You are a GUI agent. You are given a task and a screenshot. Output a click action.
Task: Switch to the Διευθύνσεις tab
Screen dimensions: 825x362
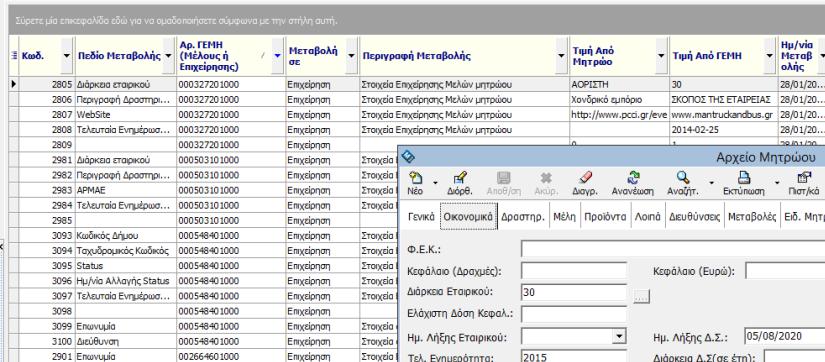pyautogui.click(x=695, y=216)
